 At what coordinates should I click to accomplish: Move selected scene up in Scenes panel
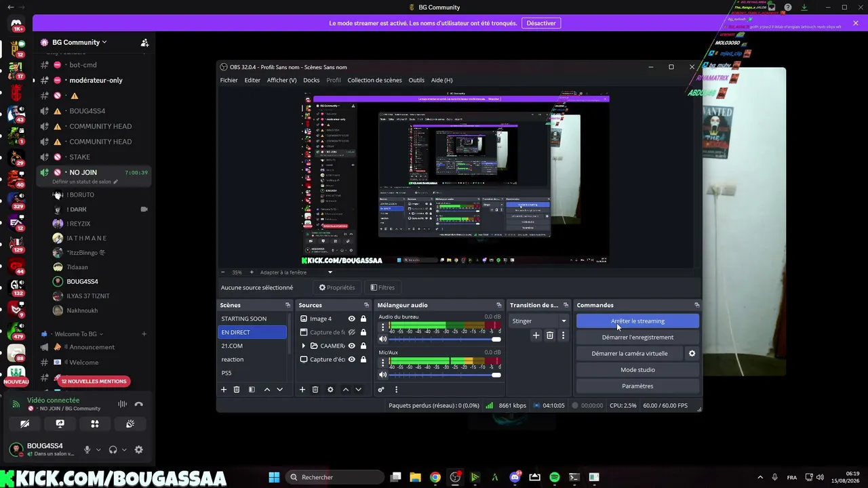(x=267, y=390)
